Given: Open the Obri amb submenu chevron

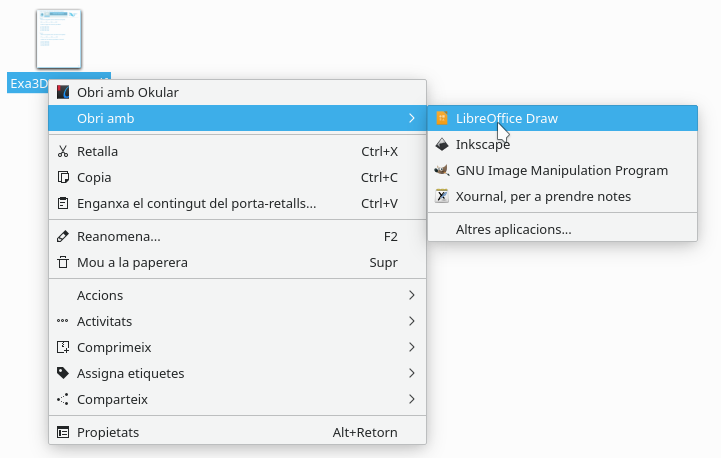Looking at the screenshot, I should coord(412,118).
